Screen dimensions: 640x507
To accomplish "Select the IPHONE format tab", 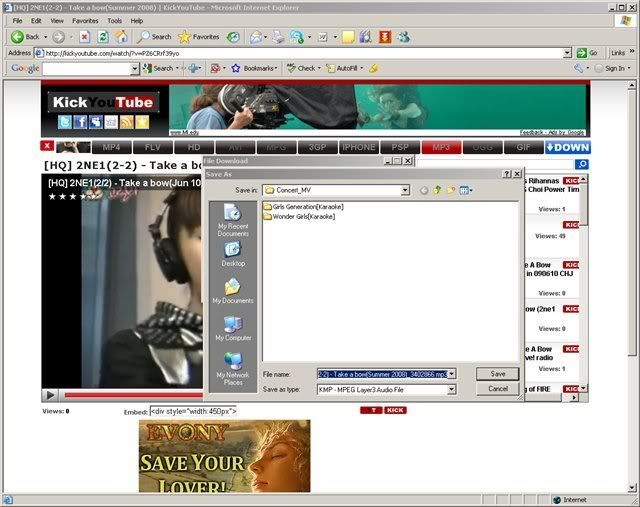I will click(x=359, y=147).
